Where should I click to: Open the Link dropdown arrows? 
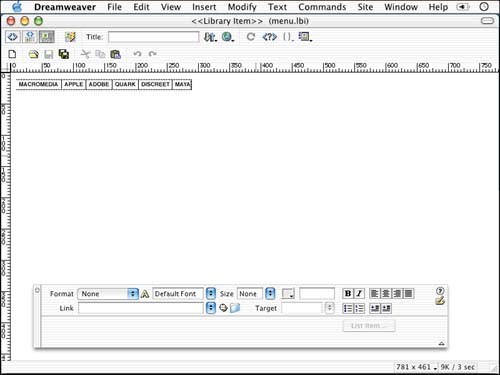[211, 308]
